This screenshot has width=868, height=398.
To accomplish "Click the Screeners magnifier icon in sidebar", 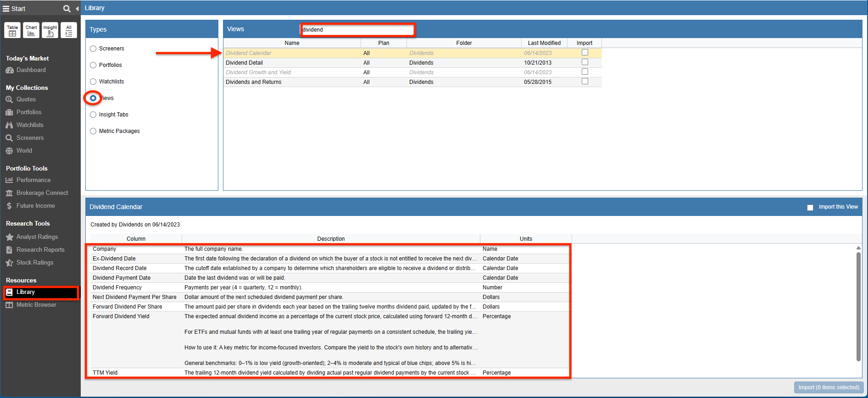I will [x=9, y=138].
